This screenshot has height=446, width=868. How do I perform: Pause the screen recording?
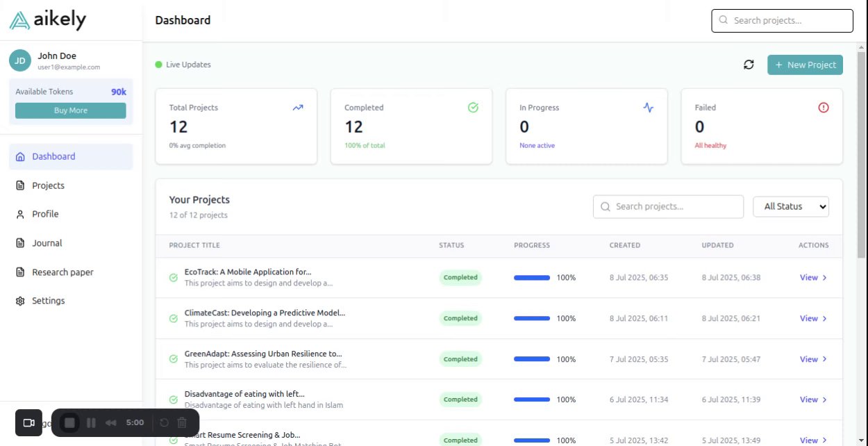[91, 422]
